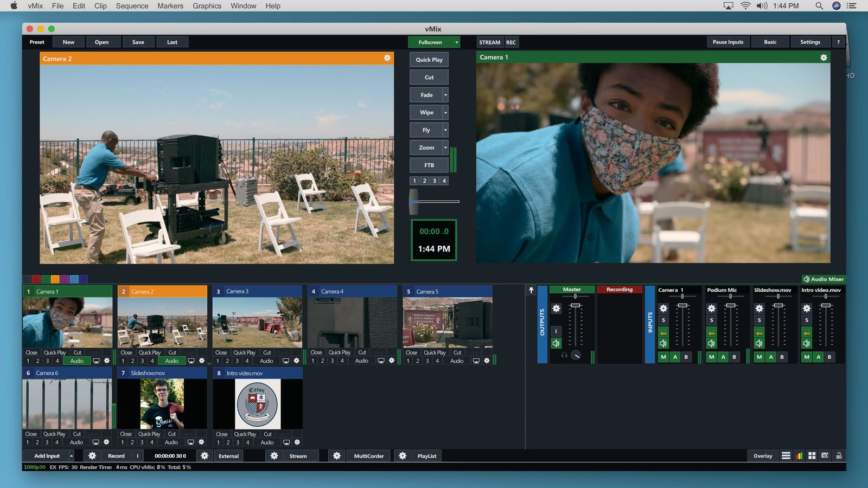Open Camera 2 preview settings gear
868x488 pixels.
pos(387,58)
